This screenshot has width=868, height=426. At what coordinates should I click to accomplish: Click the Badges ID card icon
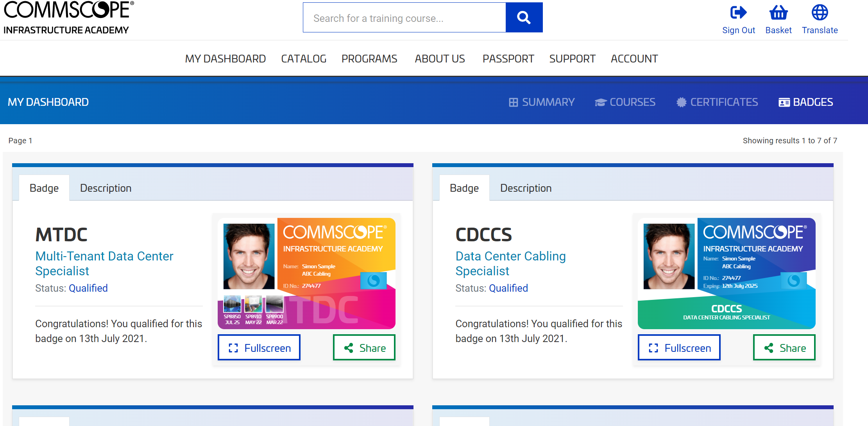[x=784, y=102]
